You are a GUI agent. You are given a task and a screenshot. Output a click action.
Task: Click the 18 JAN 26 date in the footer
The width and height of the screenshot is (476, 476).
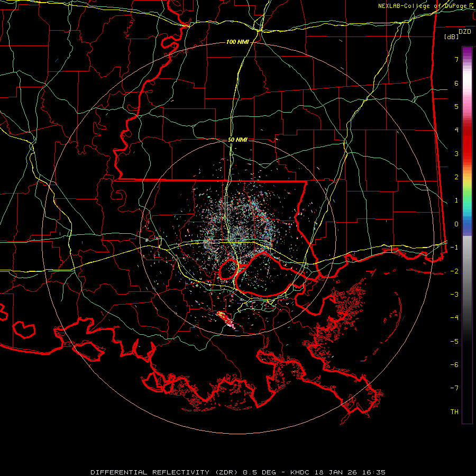[x=337, y=472]
